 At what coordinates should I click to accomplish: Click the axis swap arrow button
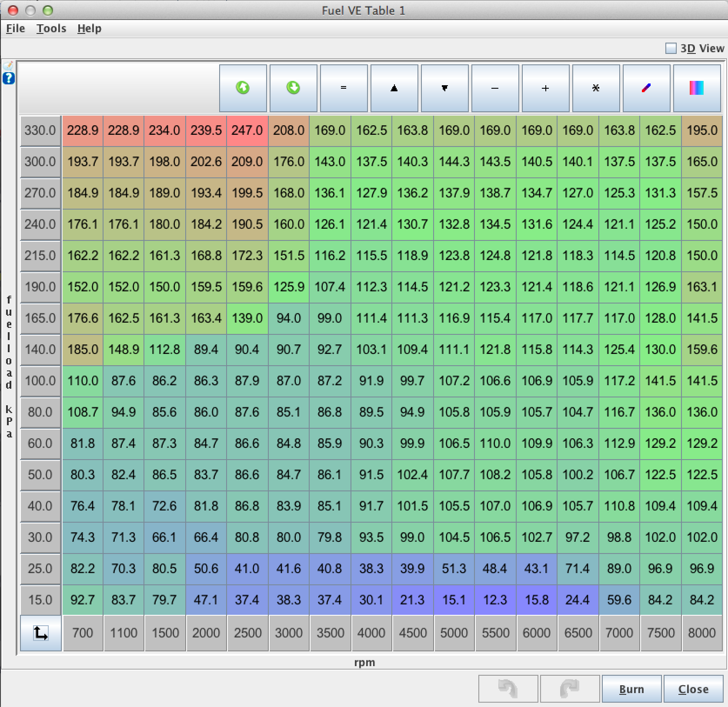click(x=40, y=633)
